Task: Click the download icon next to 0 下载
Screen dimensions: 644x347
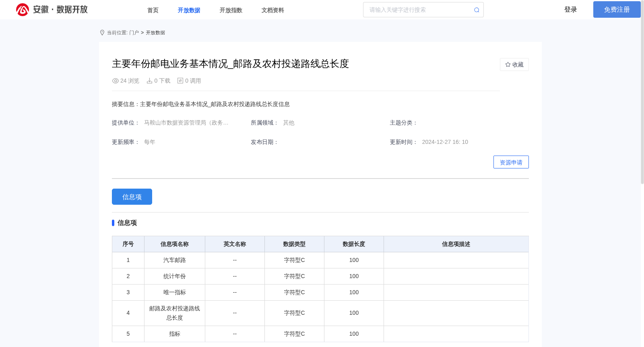Action: pos(149,81)
